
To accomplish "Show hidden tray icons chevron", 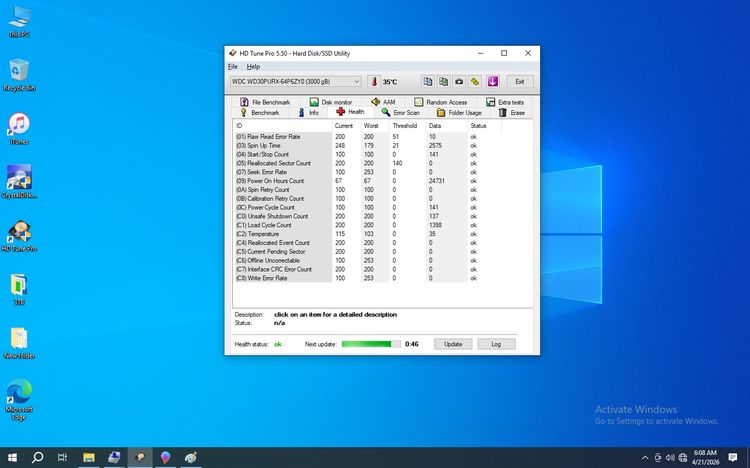I will 645,458.
